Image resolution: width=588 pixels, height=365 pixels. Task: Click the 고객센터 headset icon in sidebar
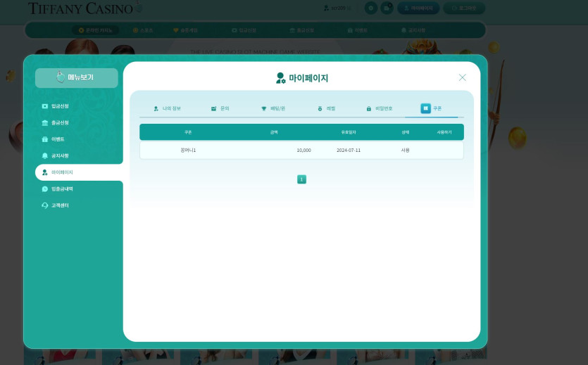pyautogui.click(x=45, y=205)
